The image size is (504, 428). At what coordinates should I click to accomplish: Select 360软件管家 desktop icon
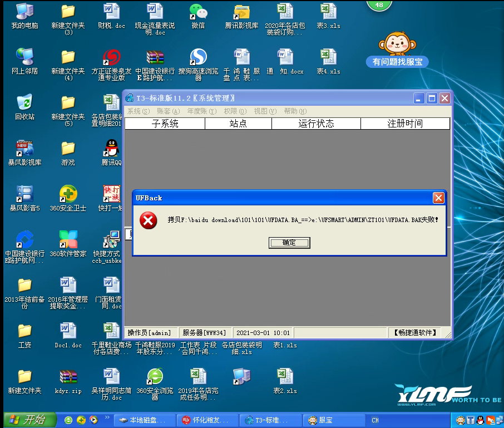point(68,244)
